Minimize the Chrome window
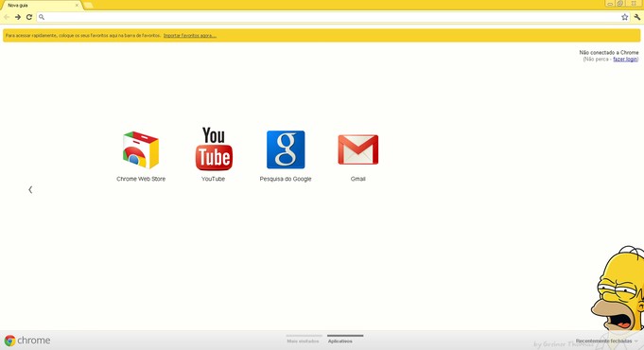The image size is (644, 350). pos(610,3)
